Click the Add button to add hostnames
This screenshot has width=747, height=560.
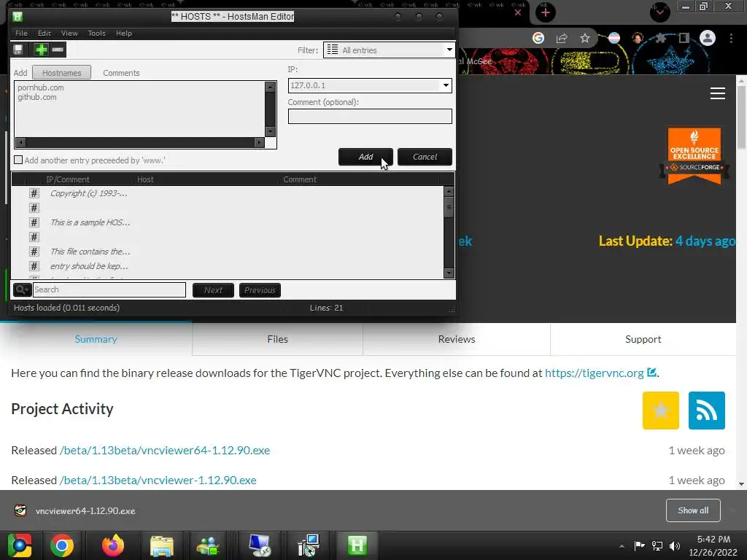click(365, 157)
